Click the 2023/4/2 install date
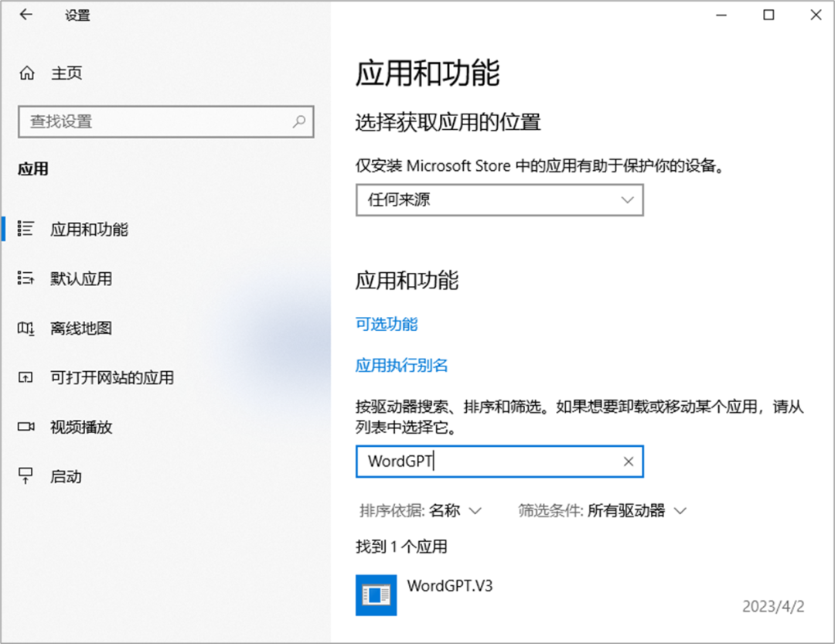Screen dimensions: 835x644 pos(773,607)
